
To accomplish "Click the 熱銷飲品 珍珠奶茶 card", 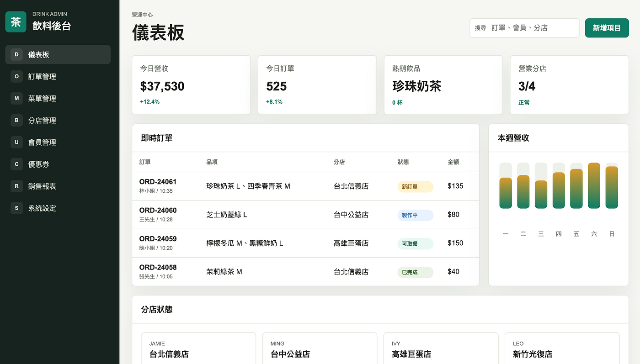I will tap(443, 85).
